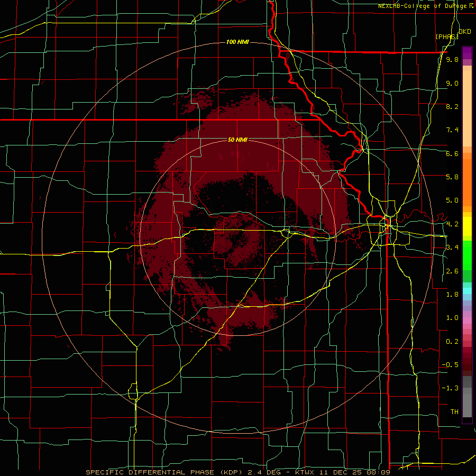
Task: Click the 0.2 scale value
Action: click(x=452, y=342)
